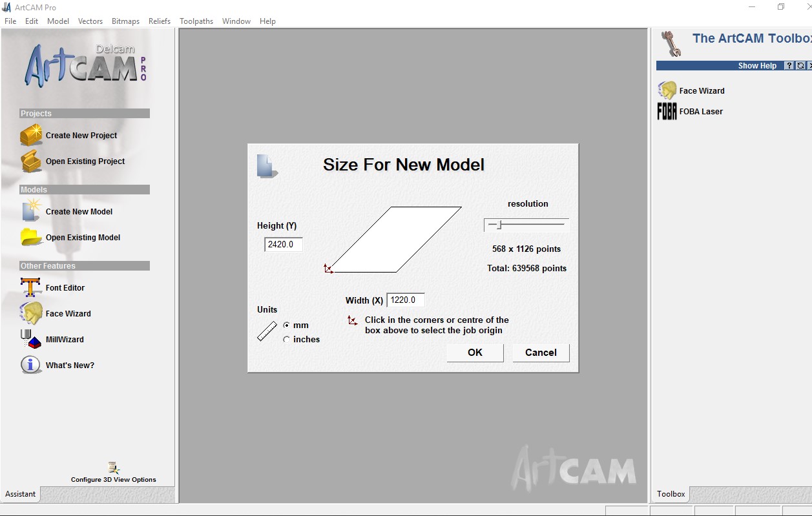This screenshot has height=516, width=812.
Task: Open Existing Model folder icon
Action: pyautogui.click(x=31, y=237)
